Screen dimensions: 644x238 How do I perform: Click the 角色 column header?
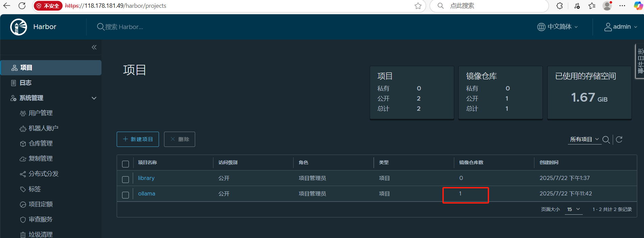303,162
